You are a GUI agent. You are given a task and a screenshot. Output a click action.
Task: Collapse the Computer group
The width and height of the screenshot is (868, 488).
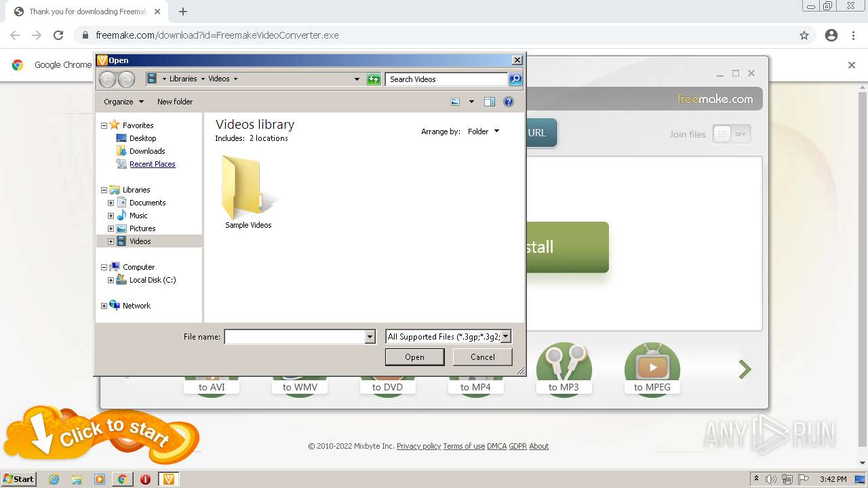pyautogui.click(x=104, y=267)
